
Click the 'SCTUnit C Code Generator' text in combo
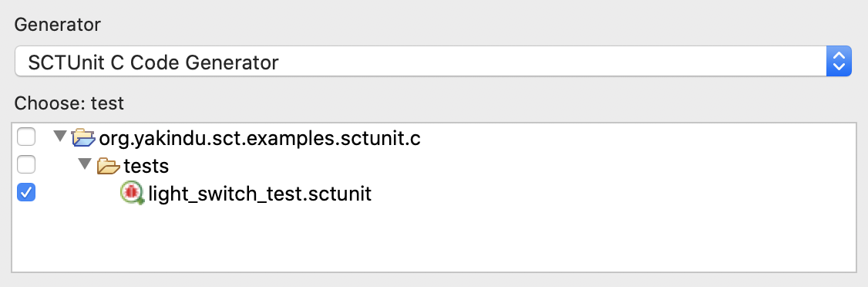point(153,62)
